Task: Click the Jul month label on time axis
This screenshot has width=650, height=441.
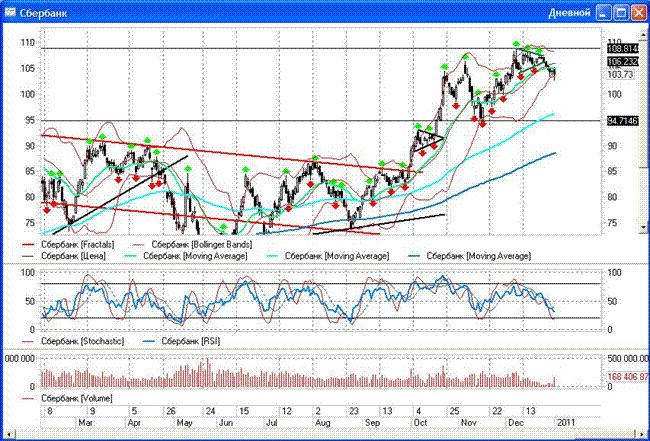Action: [x=271, y=423]
